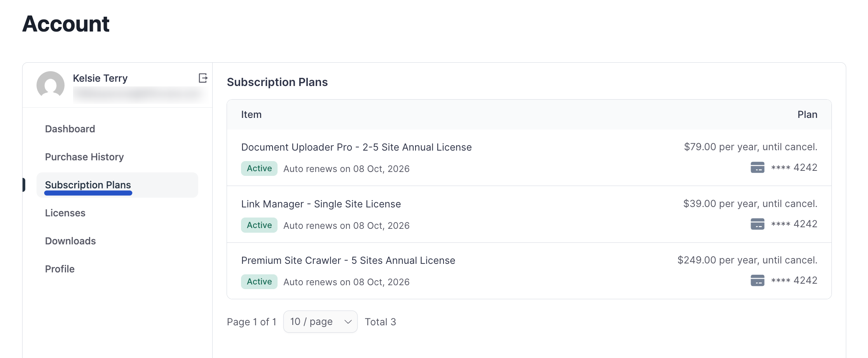Click the Item column header
This screenshot has width=868, height=358.
[251, 114]
